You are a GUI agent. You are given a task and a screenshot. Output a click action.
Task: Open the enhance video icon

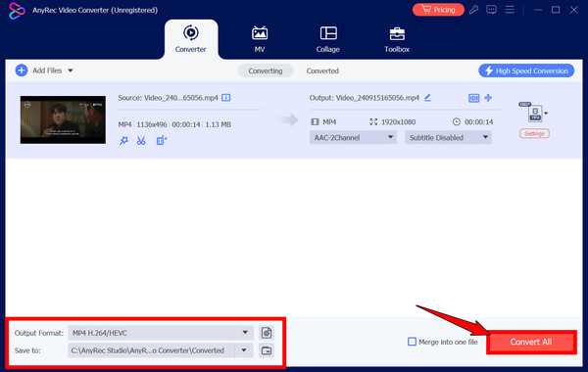pos(162,141)
